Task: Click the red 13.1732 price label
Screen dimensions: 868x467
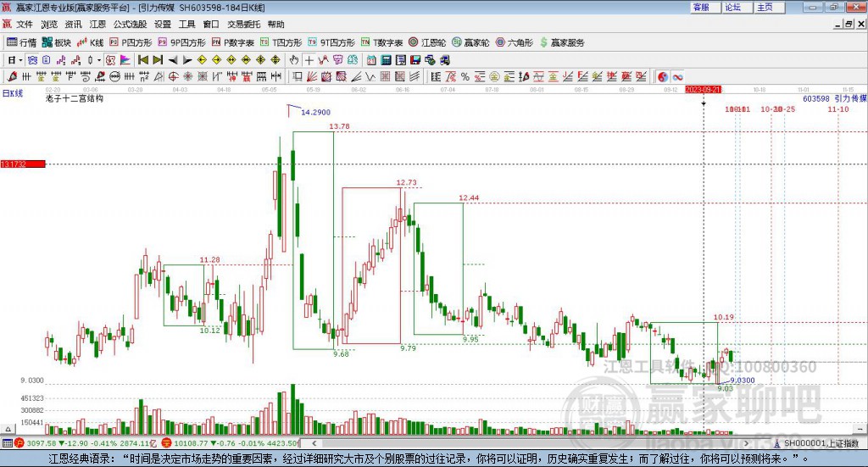Action: click(x=23, y=164)
